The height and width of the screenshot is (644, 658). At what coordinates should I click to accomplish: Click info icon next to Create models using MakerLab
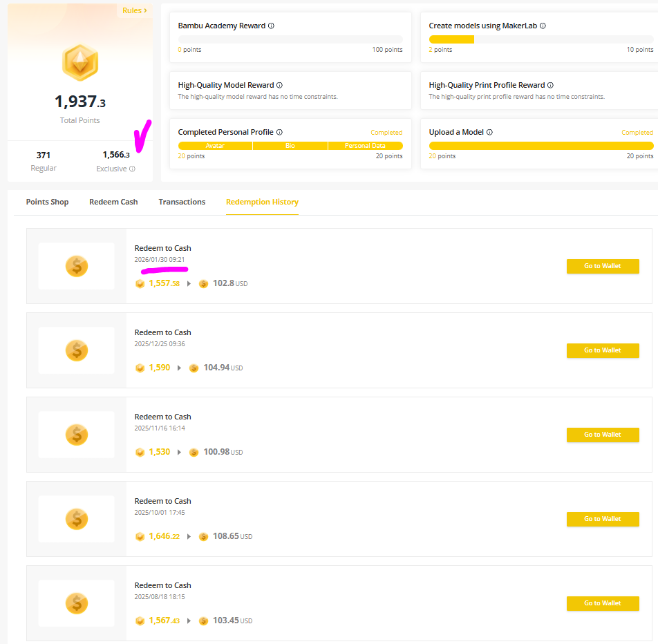(x=543, y=26)
